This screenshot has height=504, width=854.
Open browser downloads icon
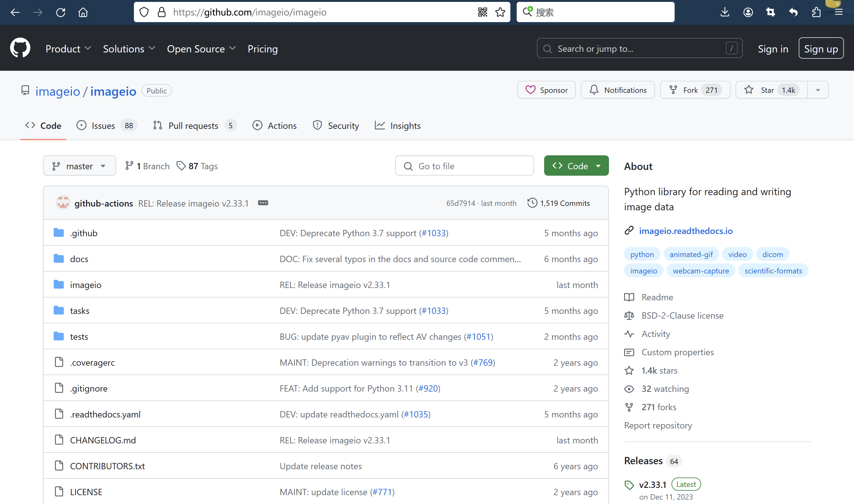point(725,12)
